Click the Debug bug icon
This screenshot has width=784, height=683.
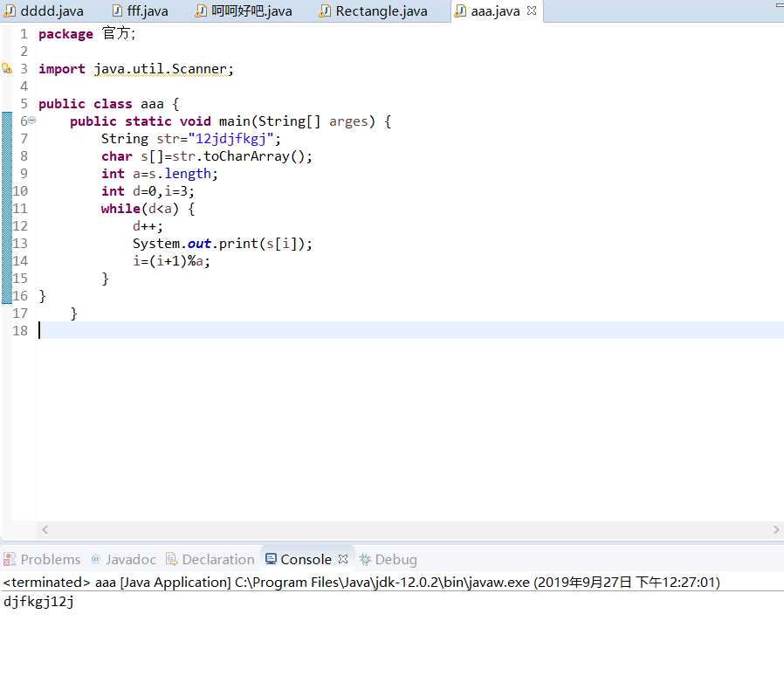tap(365, 559)
